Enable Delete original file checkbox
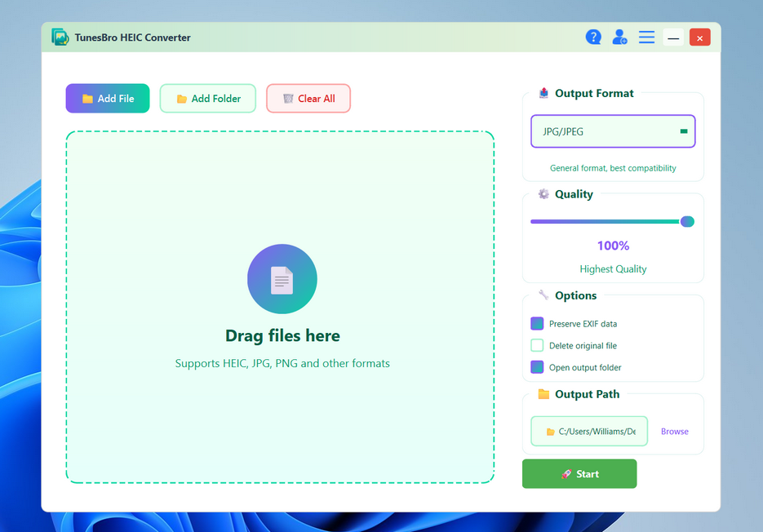 pos(537,346)
